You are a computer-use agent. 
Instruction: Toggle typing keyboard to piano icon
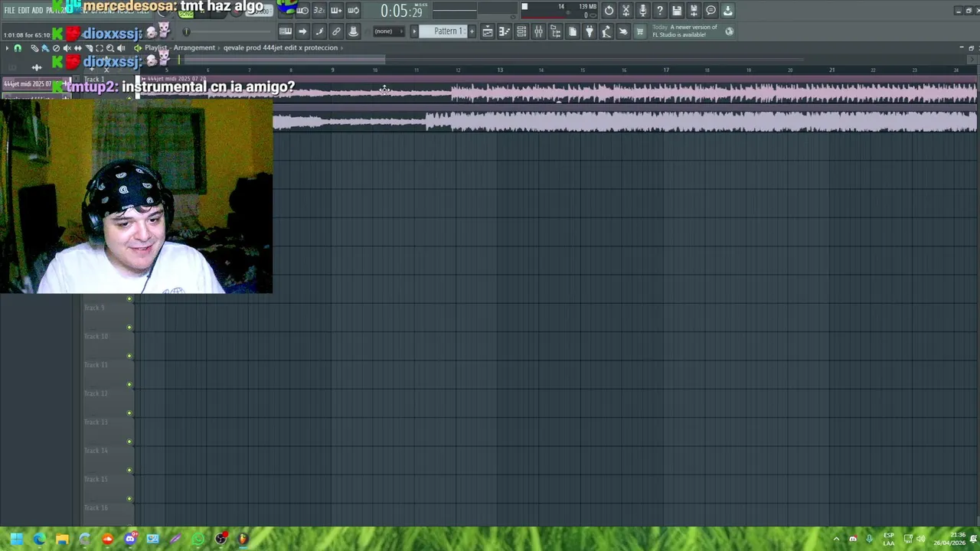click(x=285, y=31)
